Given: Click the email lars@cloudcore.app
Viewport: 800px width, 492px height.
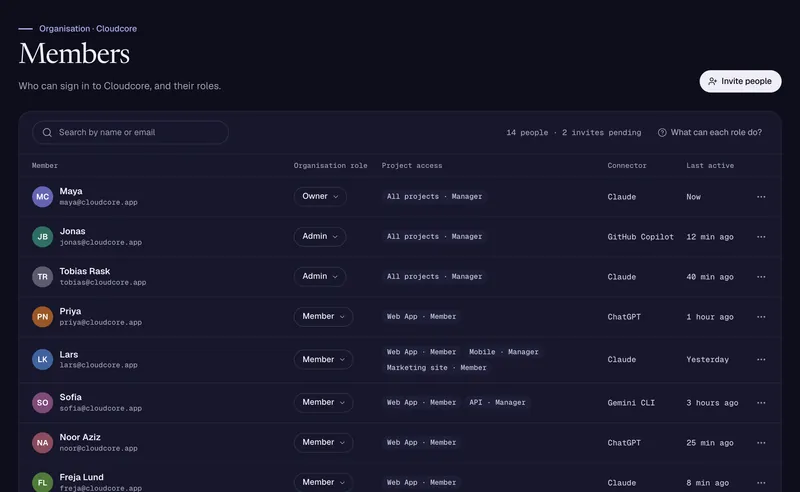Looking at the screenshot, I should [98, 365].
